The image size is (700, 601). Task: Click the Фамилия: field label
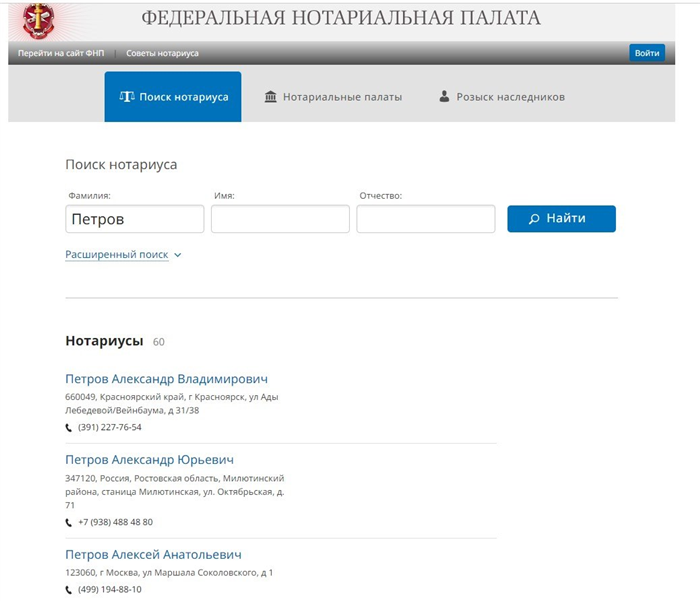tap(89, 196)
